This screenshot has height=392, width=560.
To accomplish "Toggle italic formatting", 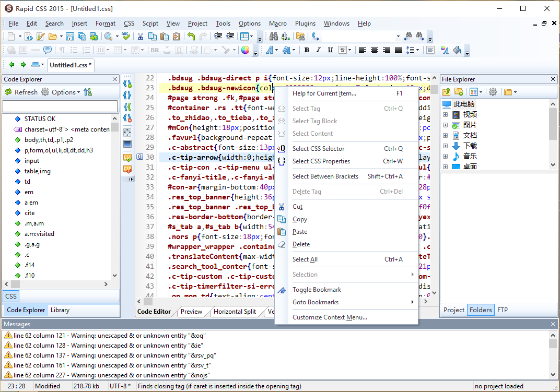I will (x=319, y=50).
